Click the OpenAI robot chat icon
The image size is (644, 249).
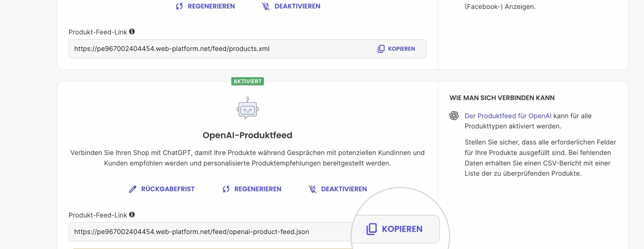tap(248, 108)
